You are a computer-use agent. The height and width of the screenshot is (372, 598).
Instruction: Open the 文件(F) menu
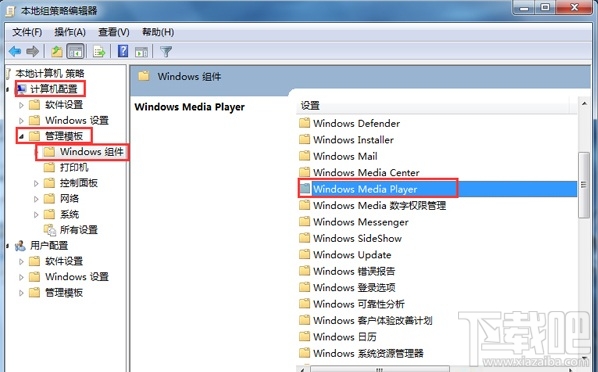coord(27,32)
